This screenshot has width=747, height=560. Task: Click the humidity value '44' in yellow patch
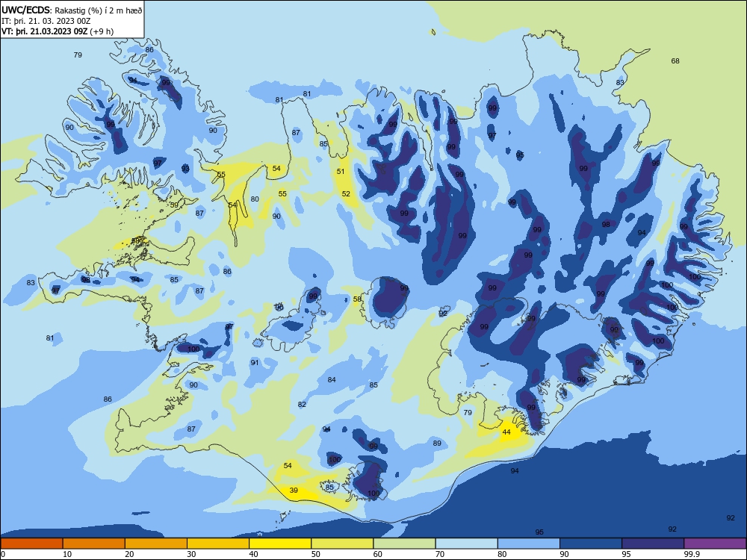click(506, 432)
